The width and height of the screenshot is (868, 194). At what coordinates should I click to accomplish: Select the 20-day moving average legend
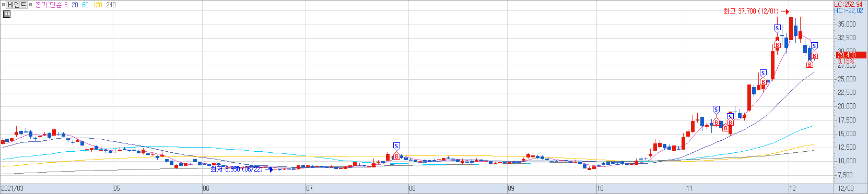(75, 5)
